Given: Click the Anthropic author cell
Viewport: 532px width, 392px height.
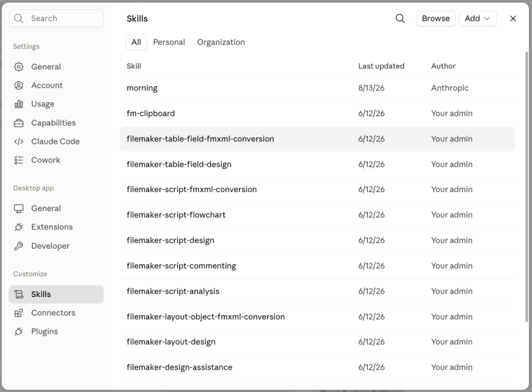Looking at the screenshot, I should (450, 88).
